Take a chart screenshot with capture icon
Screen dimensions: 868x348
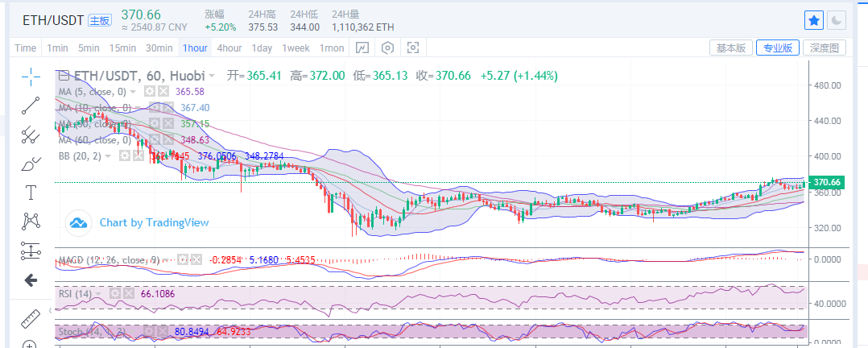[x=413, y=48]
